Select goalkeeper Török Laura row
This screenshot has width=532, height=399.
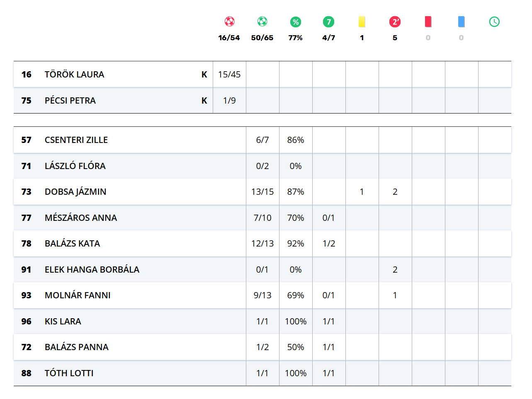tap(75, 75)
